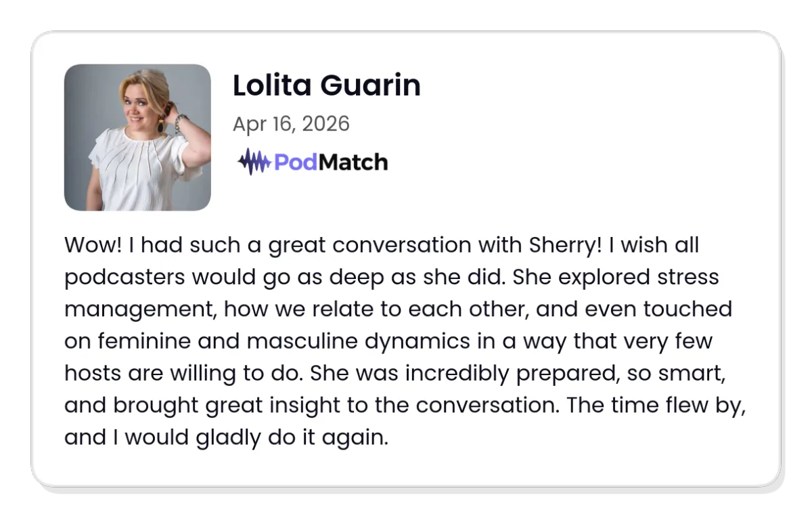Viewport: 812px width, 518px height.
Task: Click the earring in the profile photo
Action: pos(161,127)
